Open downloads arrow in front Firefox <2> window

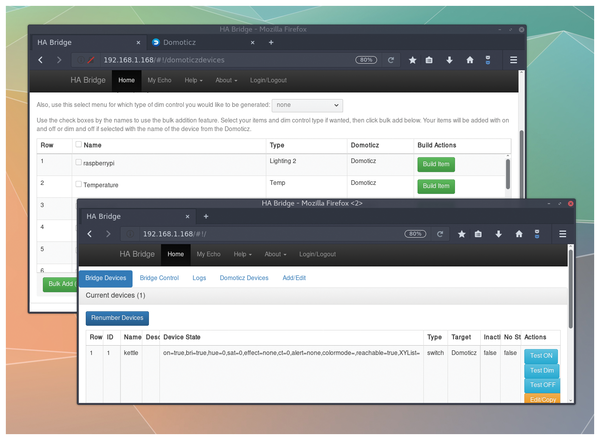pyautogui.click(x=498, y=234)
